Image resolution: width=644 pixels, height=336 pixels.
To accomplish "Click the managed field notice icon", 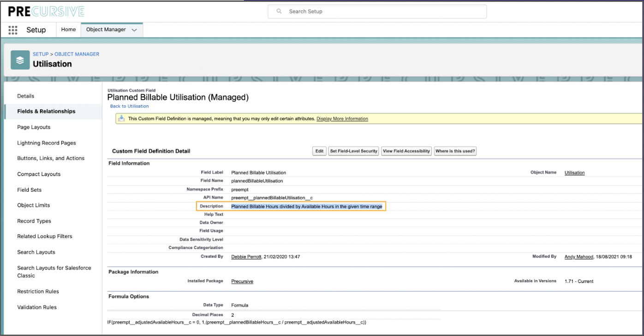I will pos(121,119).
